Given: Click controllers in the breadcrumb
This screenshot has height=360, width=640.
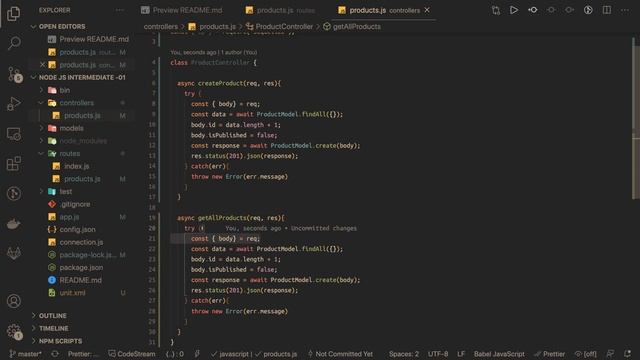Looking at the screenshot, I should coord(160,27).
